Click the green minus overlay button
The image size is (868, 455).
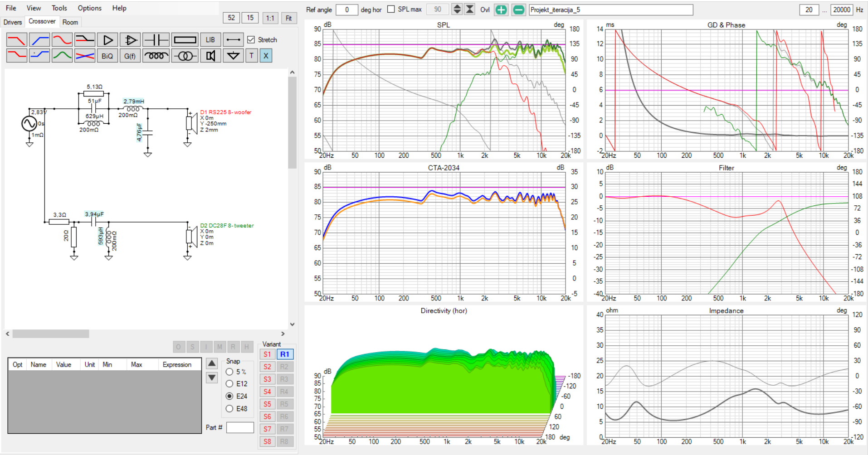(x=518, y=10)
